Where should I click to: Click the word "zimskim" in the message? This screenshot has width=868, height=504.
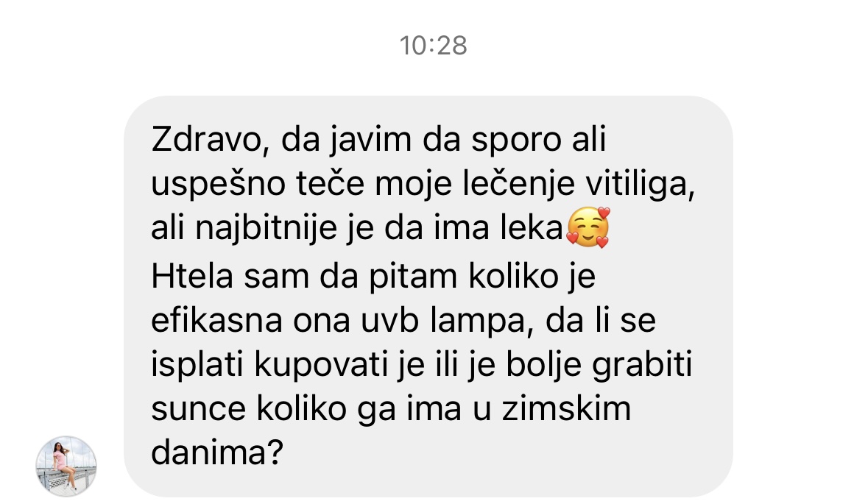(x=566, y=409)
